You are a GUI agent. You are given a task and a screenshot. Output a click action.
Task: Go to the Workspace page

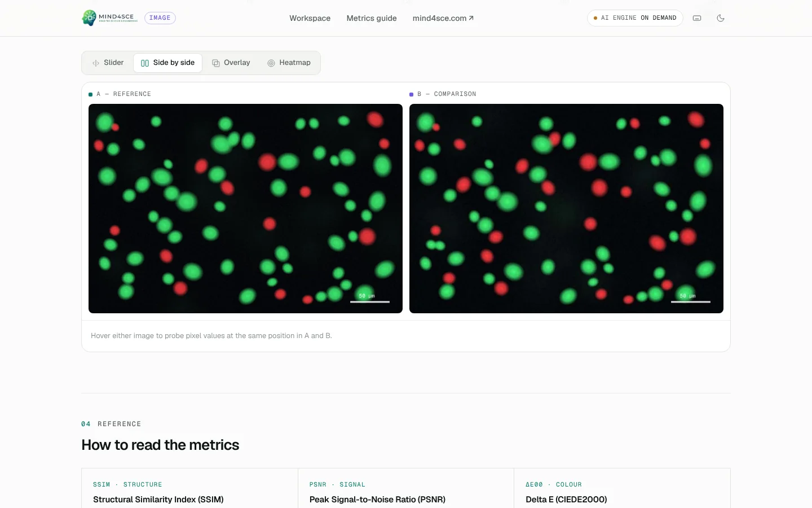(310, 18)
